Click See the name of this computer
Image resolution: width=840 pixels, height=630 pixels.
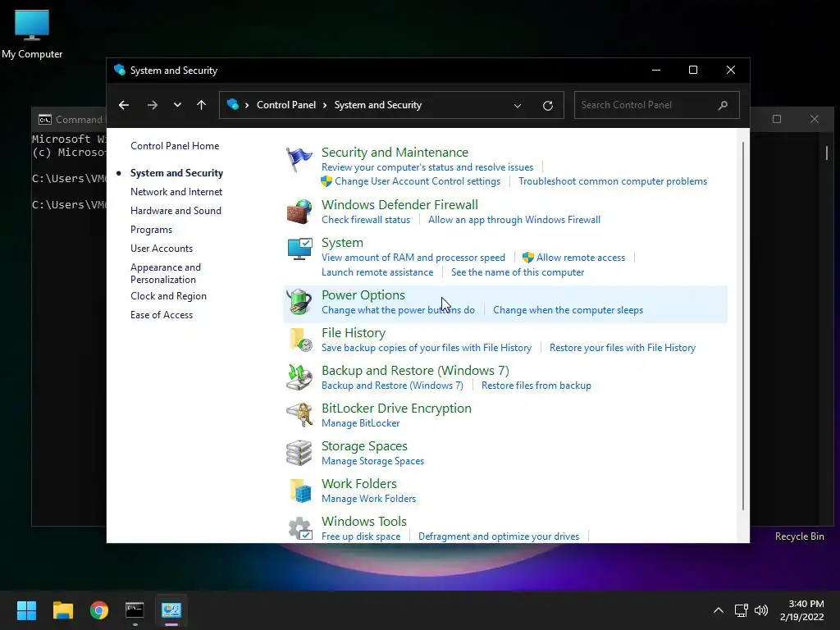pos(518,272)
